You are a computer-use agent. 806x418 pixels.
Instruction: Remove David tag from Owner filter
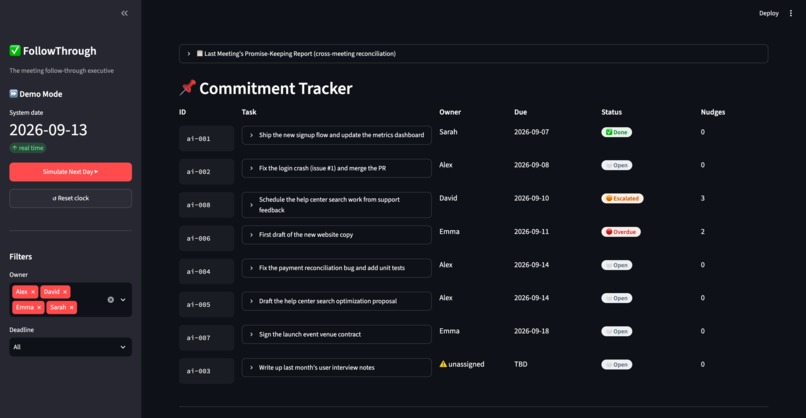pyautogui.click(x=65, y=292)
